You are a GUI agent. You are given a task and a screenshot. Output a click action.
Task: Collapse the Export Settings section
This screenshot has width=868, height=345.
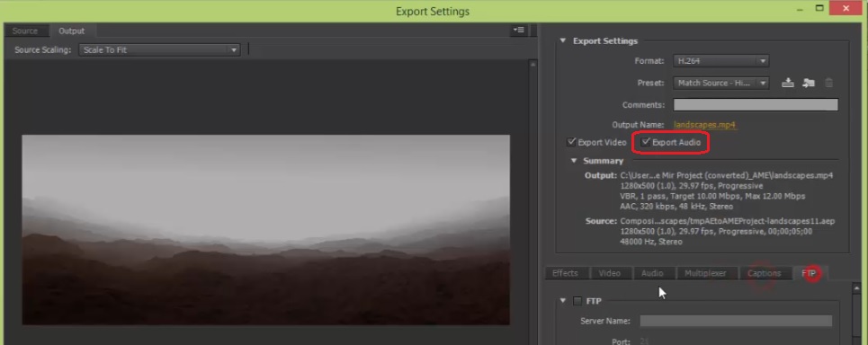563,41
